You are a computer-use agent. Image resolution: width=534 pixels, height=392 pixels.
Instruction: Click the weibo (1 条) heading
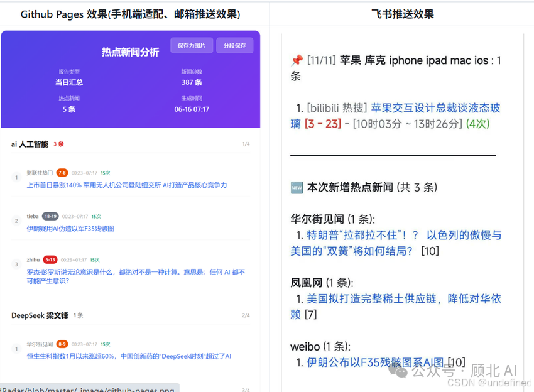[320, 347]
